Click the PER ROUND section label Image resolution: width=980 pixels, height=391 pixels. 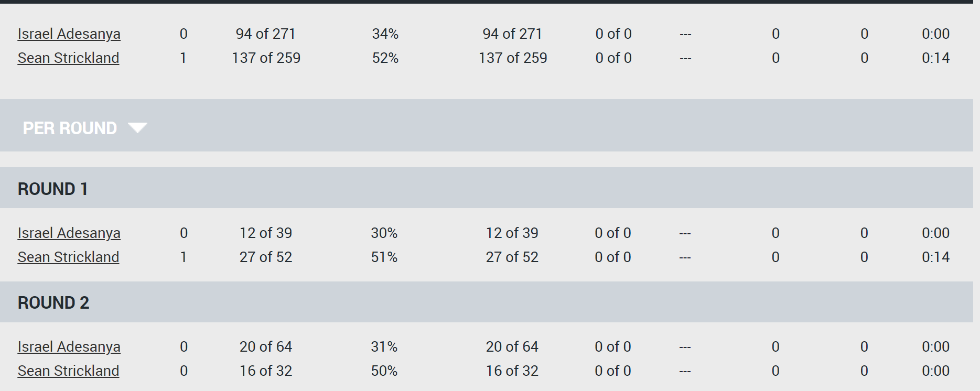(70, 128)
